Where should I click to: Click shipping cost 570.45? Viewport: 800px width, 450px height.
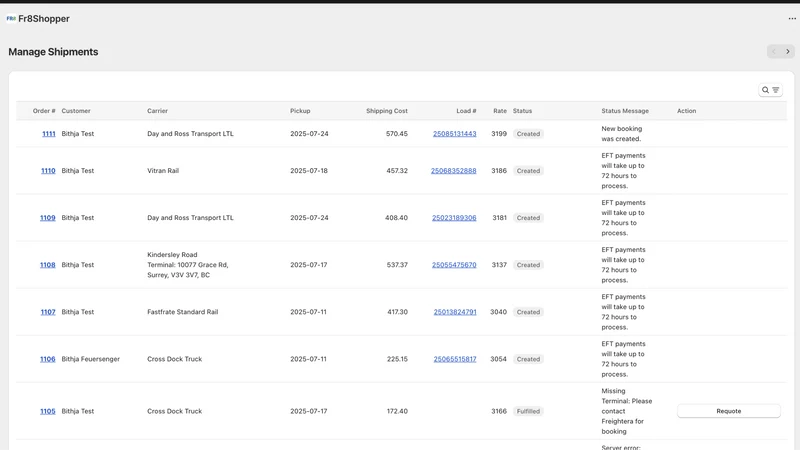pyautogui.click(x=397, y=134)
